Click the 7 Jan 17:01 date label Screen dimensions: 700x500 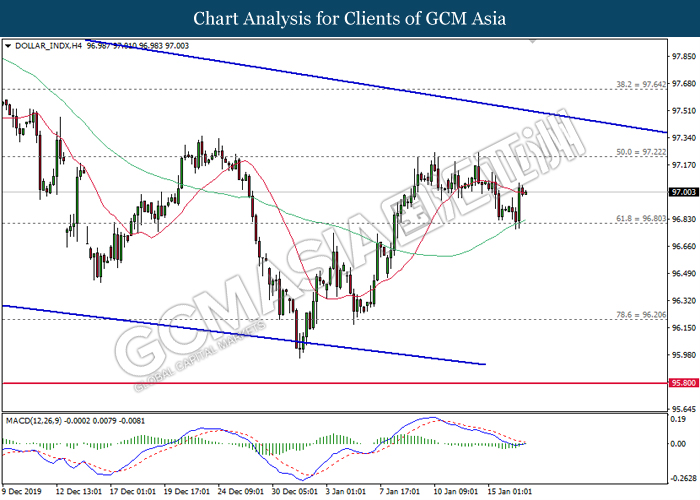[x=400, y=491]
